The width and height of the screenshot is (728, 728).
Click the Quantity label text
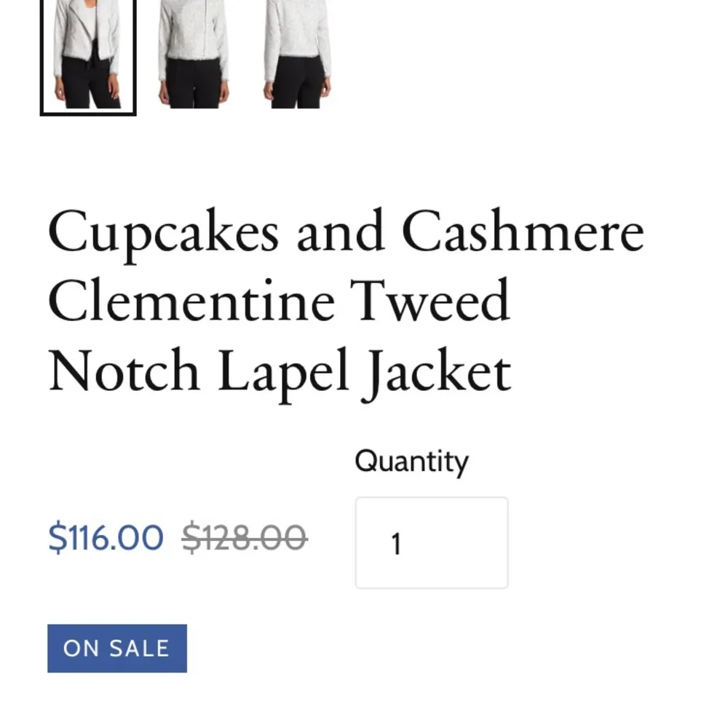click(411, 460)
